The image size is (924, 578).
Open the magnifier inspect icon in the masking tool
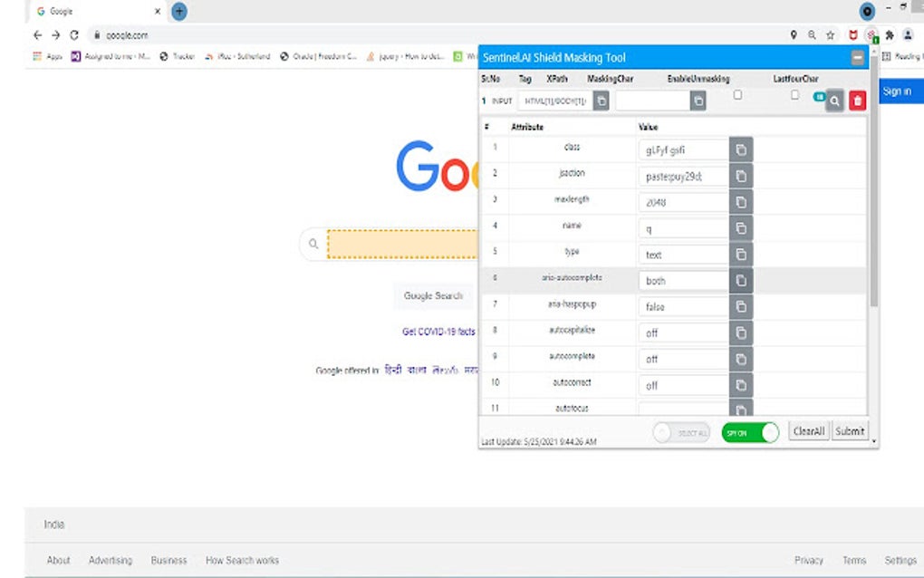point(834,101)
